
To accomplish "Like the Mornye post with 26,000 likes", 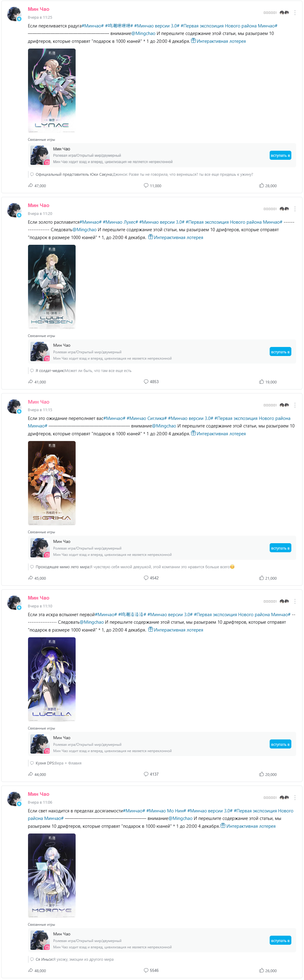I will point(262,970).
